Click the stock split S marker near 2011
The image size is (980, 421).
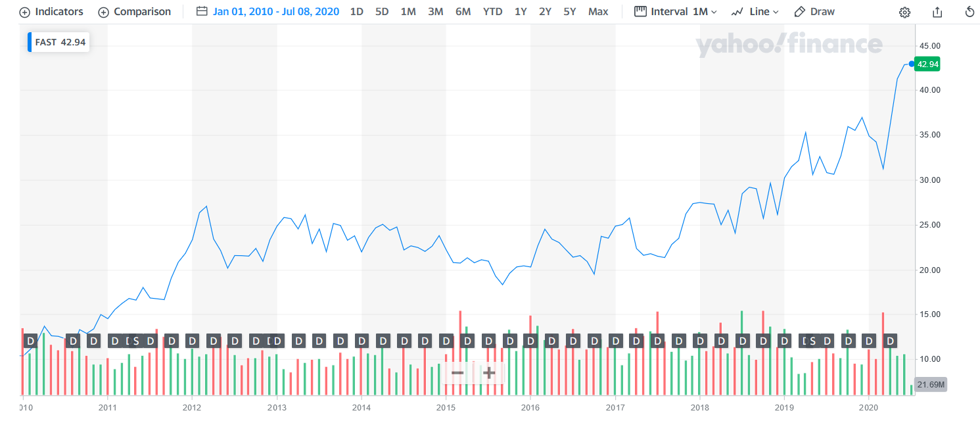click(x=136, y=341)
